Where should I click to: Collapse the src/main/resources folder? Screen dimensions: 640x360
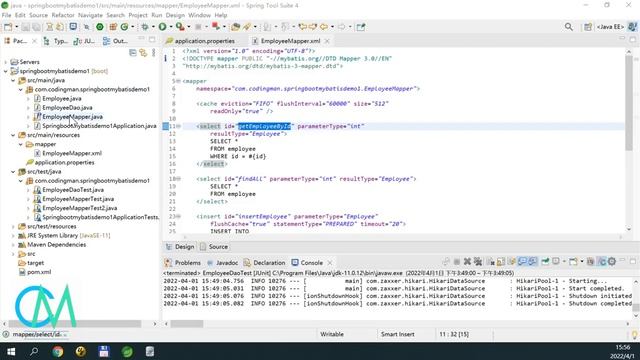click(x=13, y=135)
